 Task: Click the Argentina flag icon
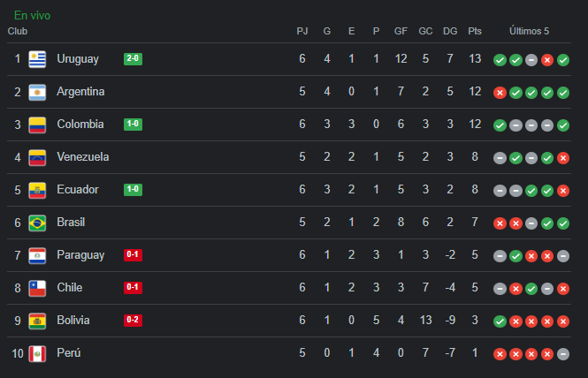(37, 92)
